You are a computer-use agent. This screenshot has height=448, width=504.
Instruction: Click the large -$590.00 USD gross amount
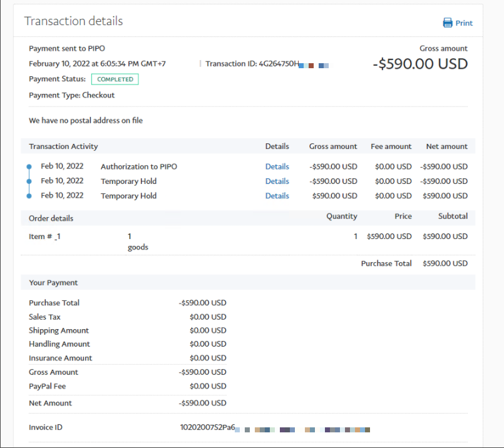[x=420, y=64]
